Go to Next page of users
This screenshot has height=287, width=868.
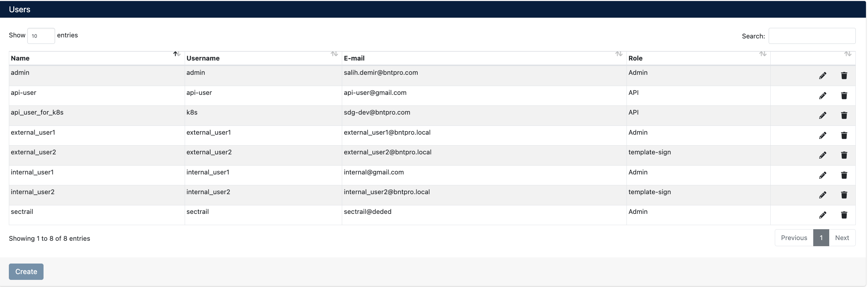coord(842,238)
